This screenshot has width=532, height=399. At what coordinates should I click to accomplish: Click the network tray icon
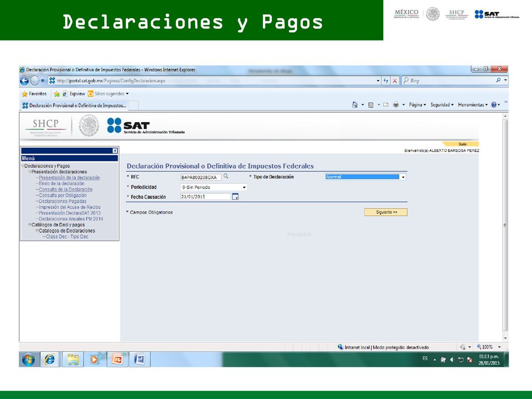tap(461, 360)
